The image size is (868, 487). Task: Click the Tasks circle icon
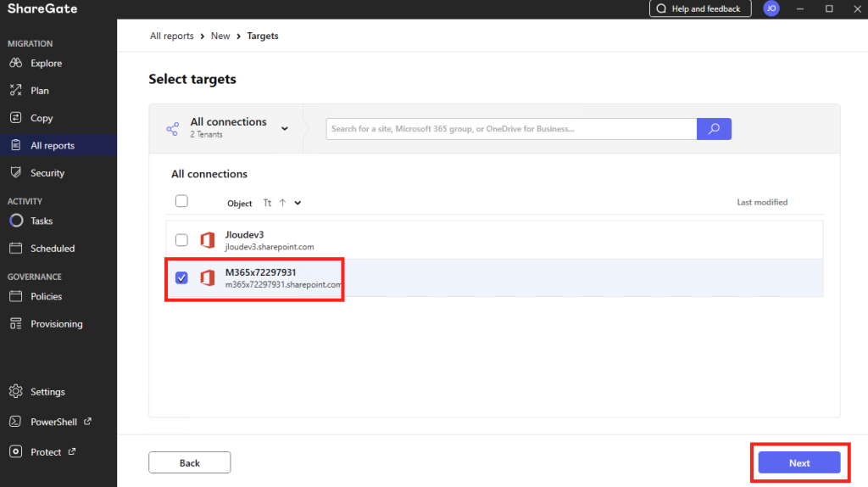(16, 221)
